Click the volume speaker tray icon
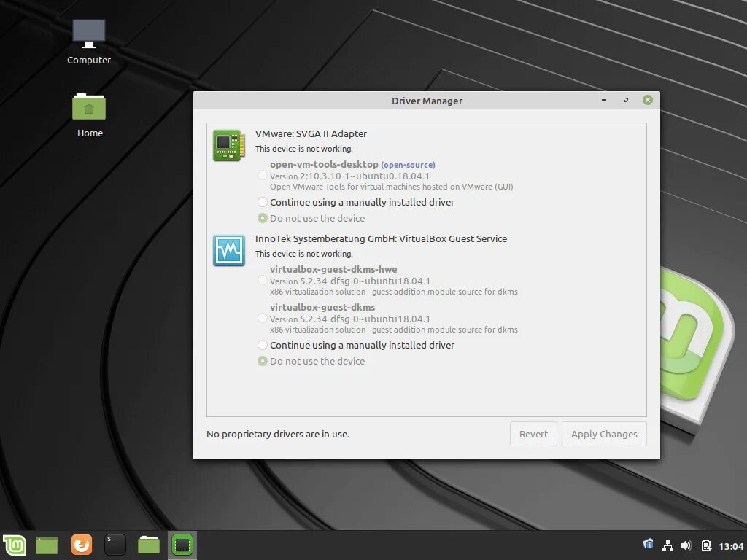 click(x=686, y=545)
